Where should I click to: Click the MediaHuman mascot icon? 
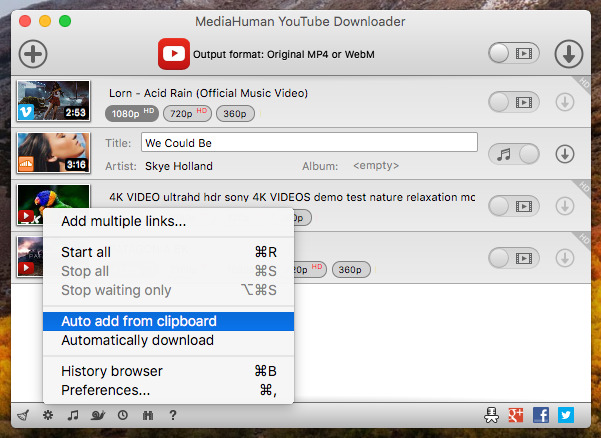(x=491, y=415)
